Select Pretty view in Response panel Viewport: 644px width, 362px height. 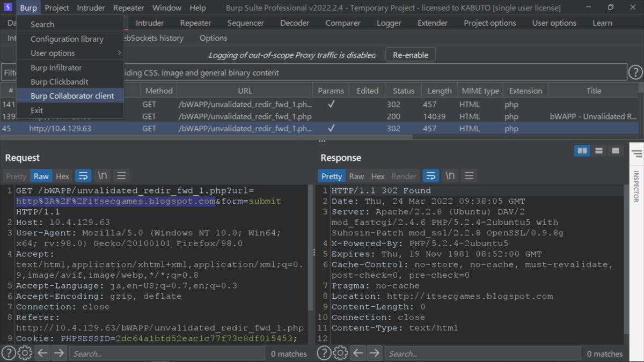pyautogui.click(x=332, y=176)
